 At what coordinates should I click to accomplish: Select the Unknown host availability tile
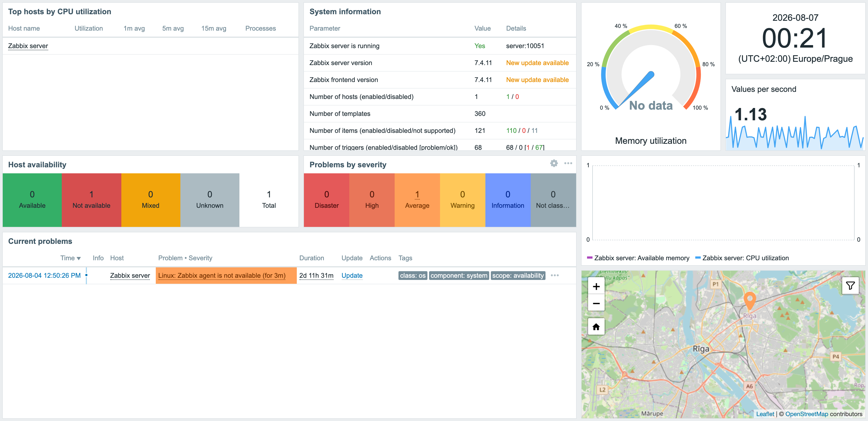pos(210,200)
